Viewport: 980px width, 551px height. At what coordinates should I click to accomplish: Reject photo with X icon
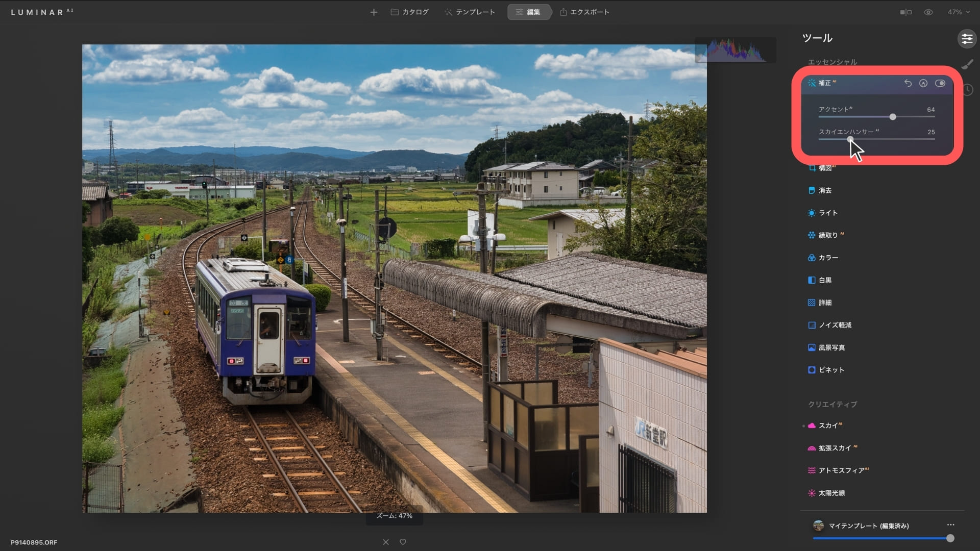(386, 542)
